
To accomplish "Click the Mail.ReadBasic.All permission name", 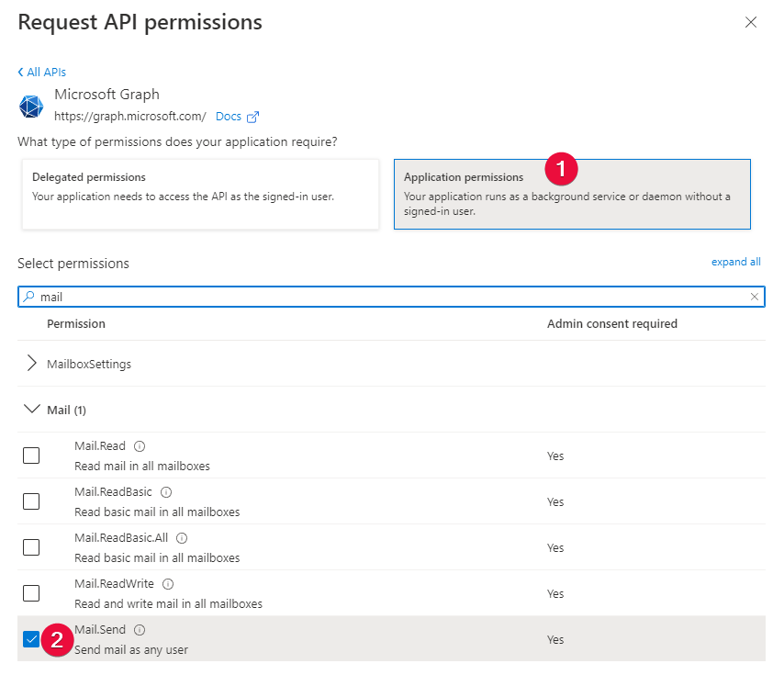I will tap(121, 538).
